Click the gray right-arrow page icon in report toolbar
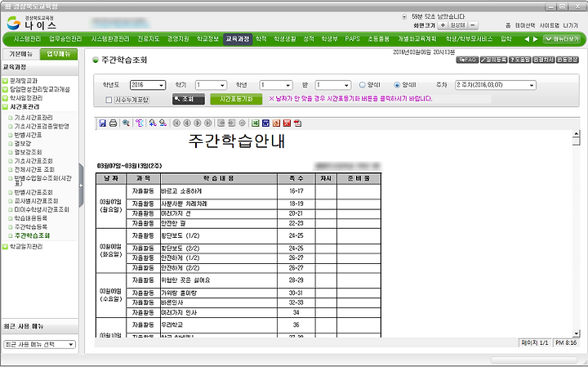Screen dimensions: 588x367 point(232,123)
